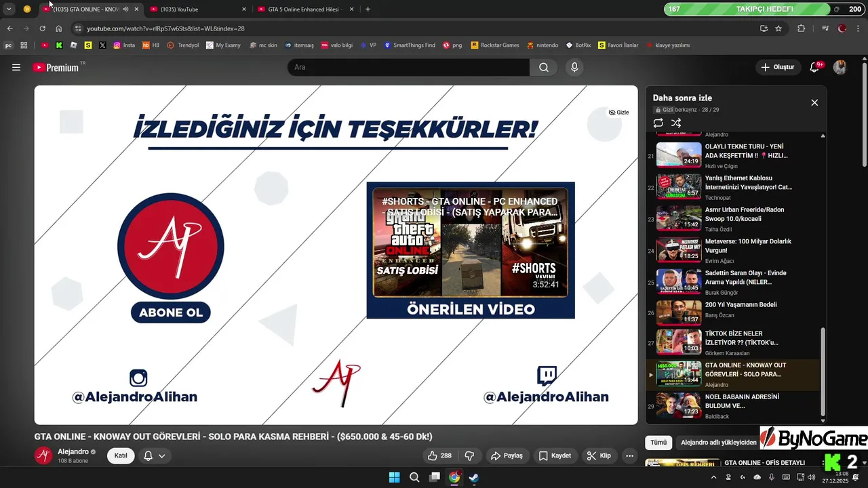
Task: Open the three-dot more actions menu
Action: 630,455
